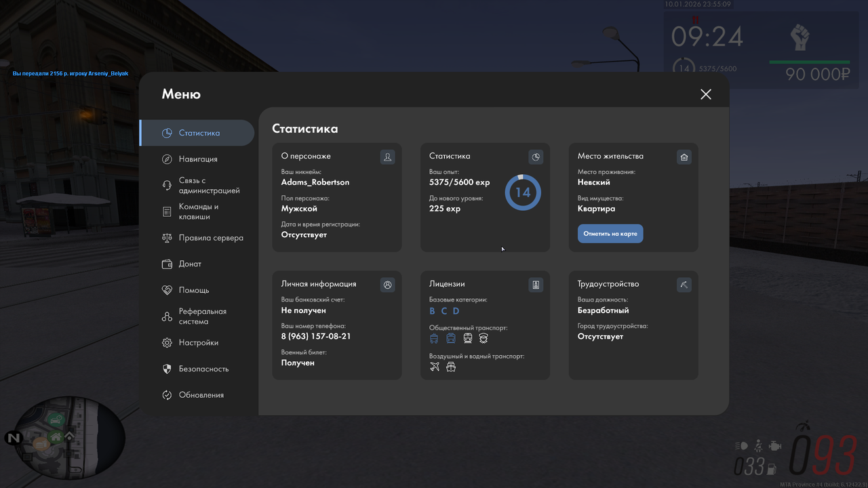The height and width of the screenshot is (488, 868).
Task: Click the house icon on Место жительства card
Action: [684, 157]
